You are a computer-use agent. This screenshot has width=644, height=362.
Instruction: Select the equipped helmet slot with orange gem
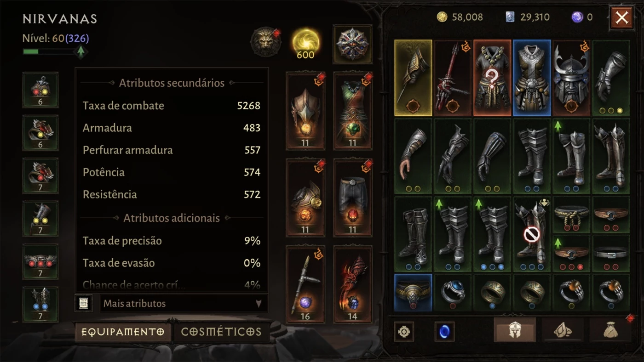[x=305, y=111]
